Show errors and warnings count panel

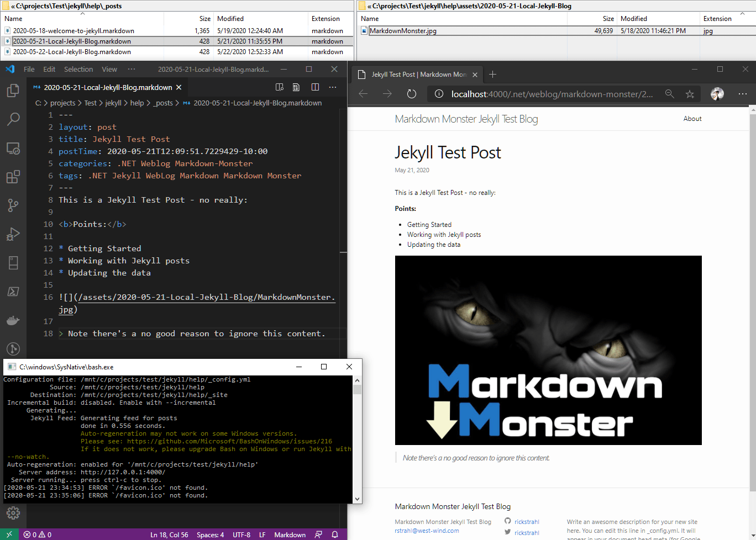point(38,534)
